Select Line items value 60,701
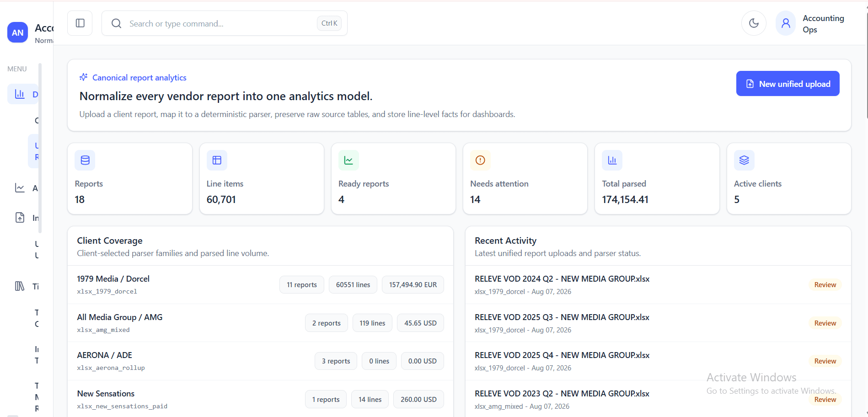 pyautogui.click(x=221, y=199)
